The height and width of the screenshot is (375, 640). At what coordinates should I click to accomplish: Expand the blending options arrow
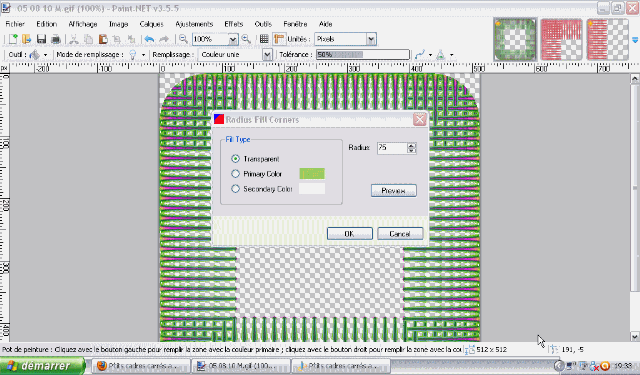(451, 55)
